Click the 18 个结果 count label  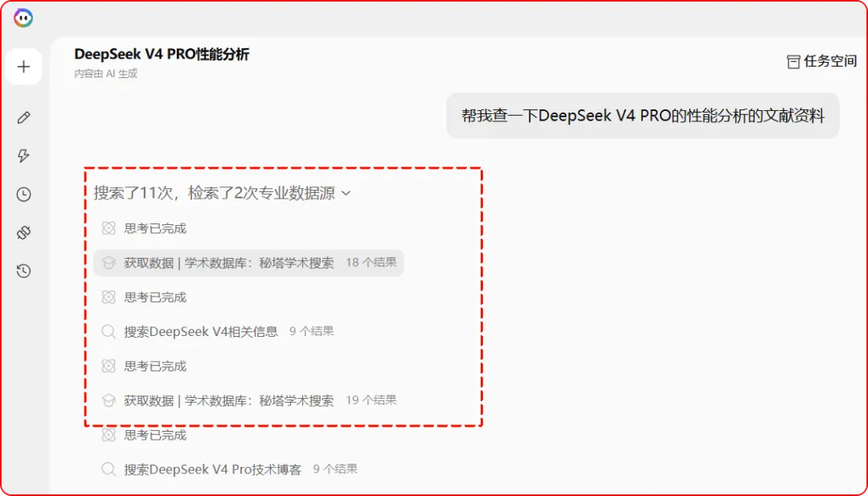(x=371, y=262)
